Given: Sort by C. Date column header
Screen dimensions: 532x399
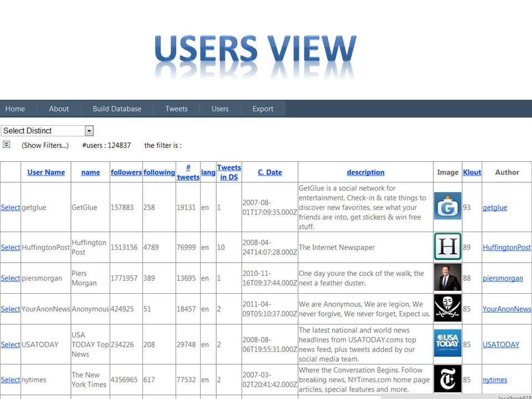Looking at the screenshot, I should click(270, 172).
